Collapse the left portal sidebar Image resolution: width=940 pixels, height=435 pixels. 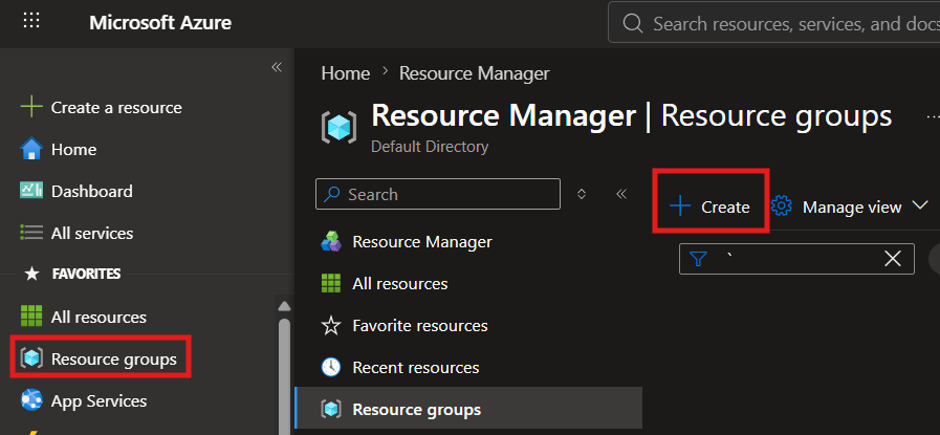(276, 67)
